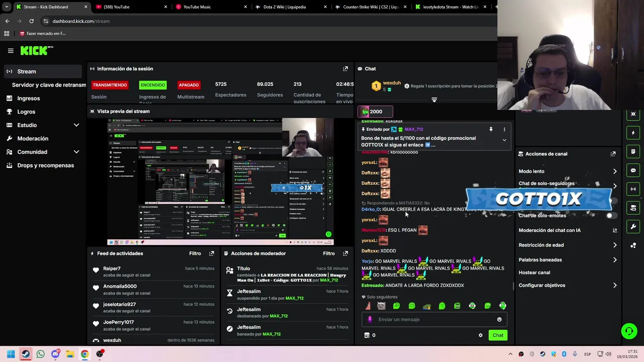
Task: Open Windows Start menu
Action: point(11,354)
